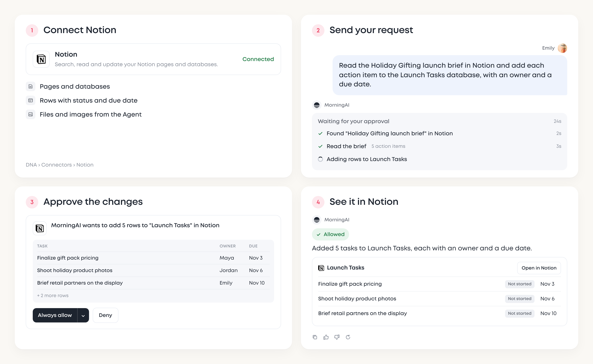Click the Nov 10 due date in approval table
Image resolution: width=593 pixels, height=364 pixels.
tap(257, 283)
